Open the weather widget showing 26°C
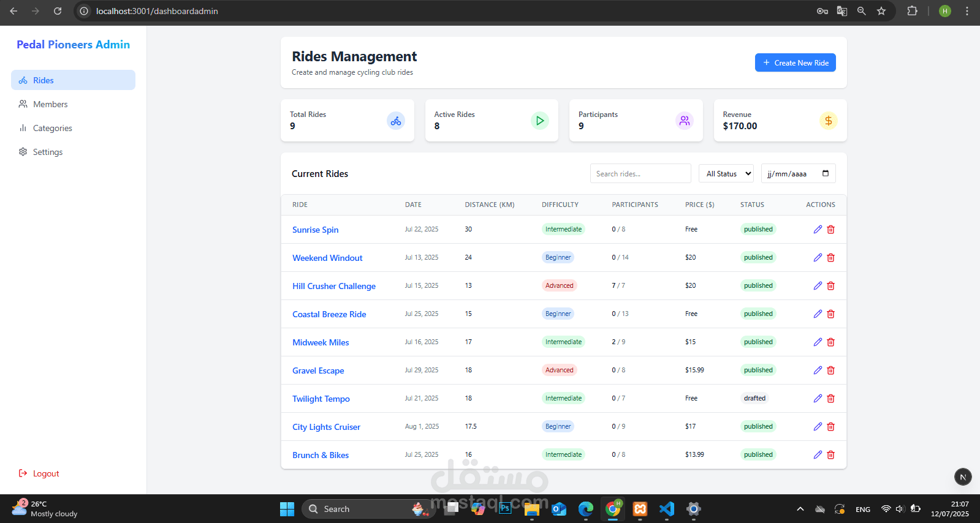The height and width of the screenshot is (523, 980). click(x=46, y=509)
